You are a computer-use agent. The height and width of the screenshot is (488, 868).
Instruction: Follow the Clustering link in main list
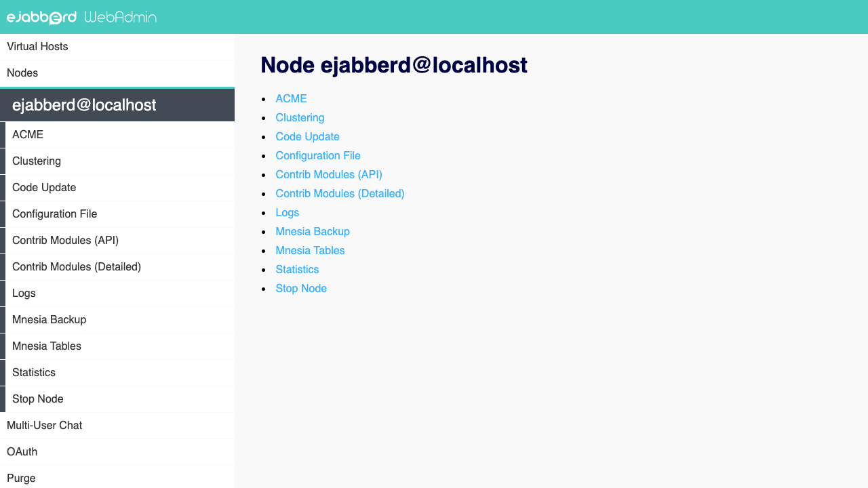[300, 117]
